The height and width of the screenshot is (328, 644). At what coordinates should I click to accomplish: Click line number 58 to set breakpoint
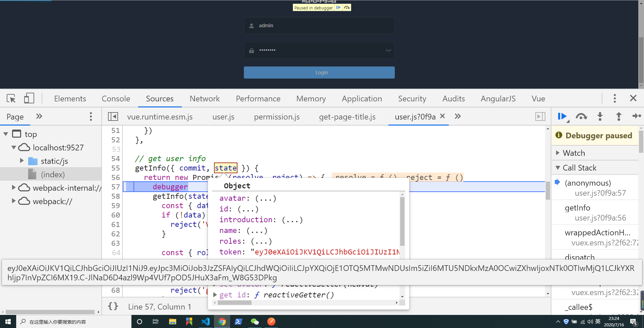point(115,196)
